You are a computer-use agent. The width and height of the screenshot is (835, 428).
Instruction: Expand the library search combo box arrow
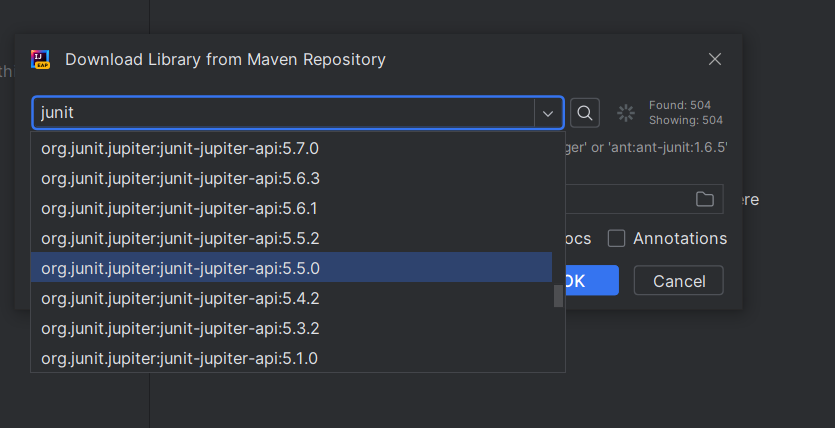pos(548,113)
